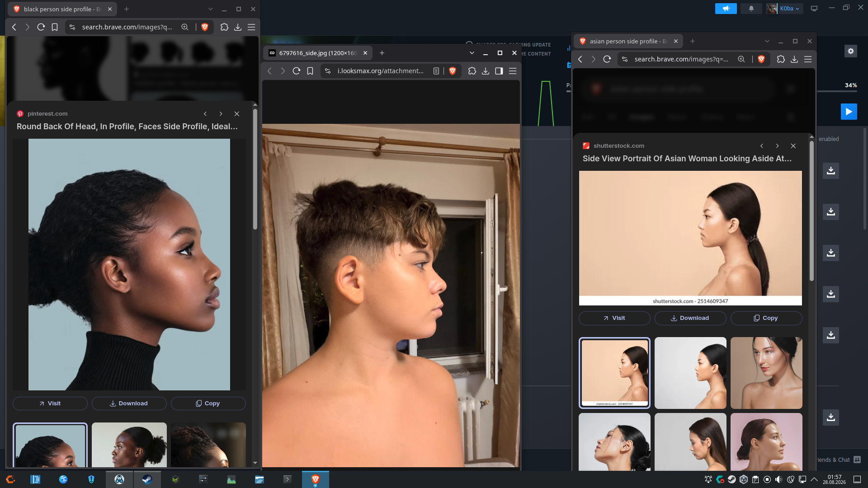The width and height of the screenshot is (868, 488).
Task: Open Brave Shields in the right browser window
Action: coord(761,59)
